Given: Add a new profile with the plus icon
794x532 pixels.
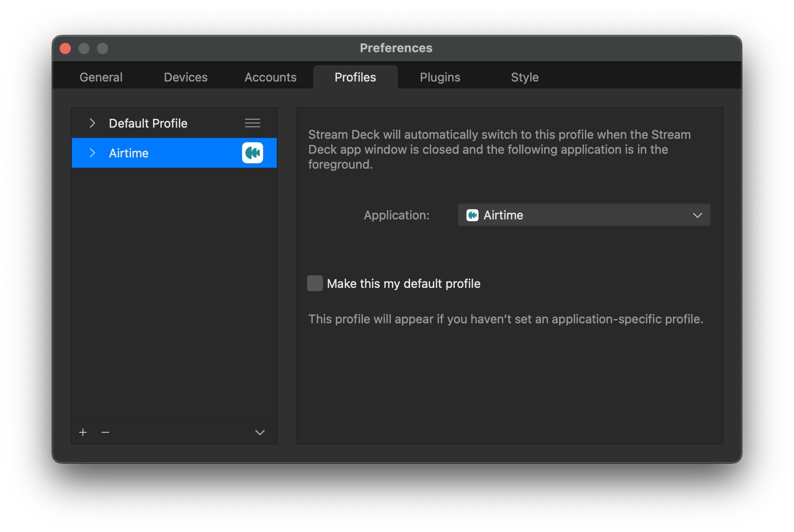Looking at the screenshot, I should coord(82,432).
